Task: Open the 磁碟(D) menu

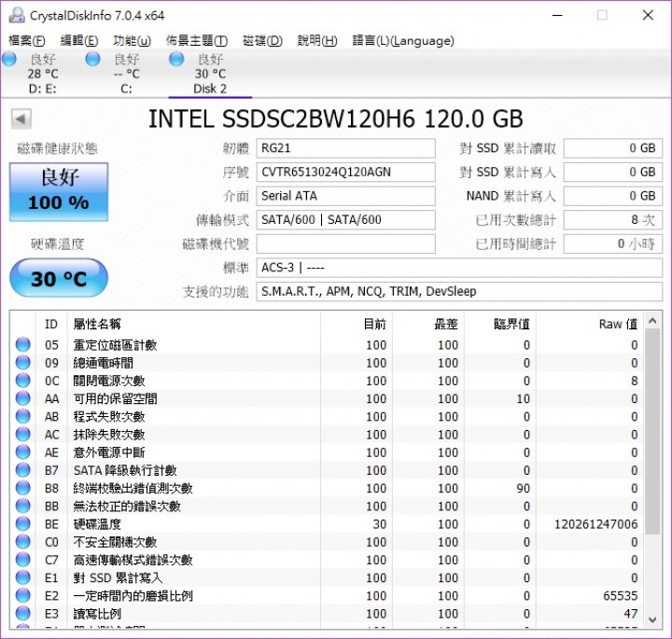Action: click(262, 41)
